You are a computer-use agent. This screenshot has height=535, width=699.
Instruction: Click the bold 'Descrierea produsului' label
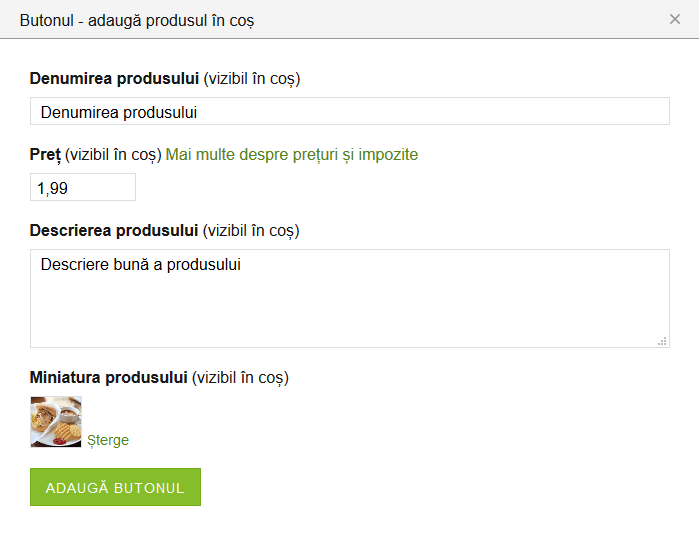pos(114,230)
